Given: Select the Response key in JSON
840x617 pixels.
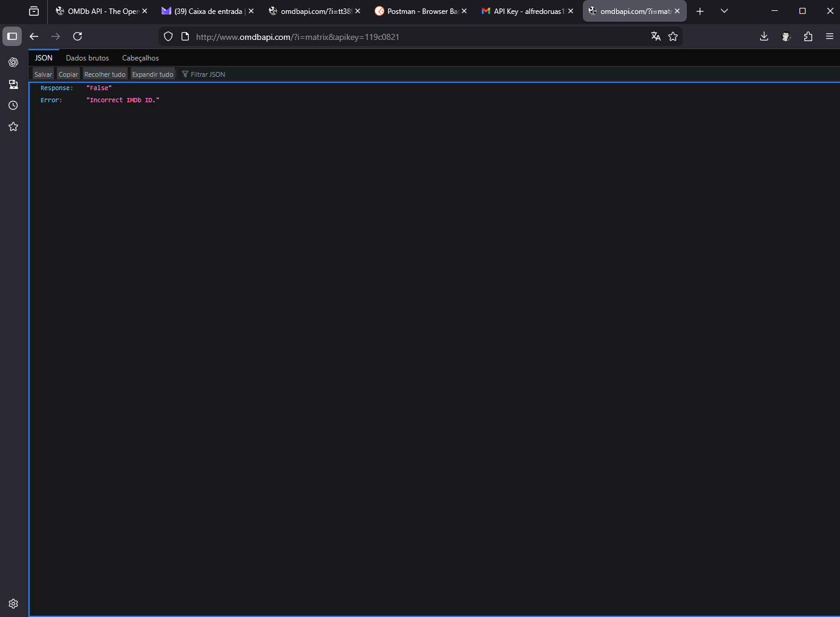Looking at the screenshot, I should [56, 88].
